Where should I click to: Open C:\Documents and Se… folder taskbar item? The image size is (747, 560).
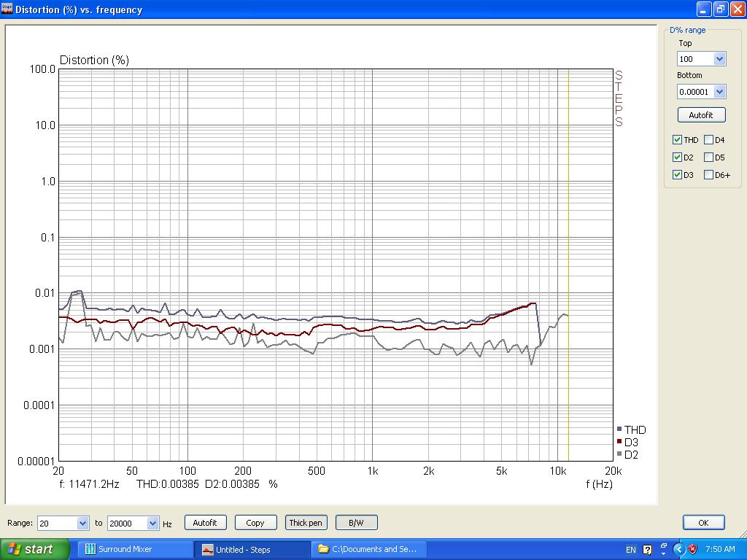click(369, 549)
